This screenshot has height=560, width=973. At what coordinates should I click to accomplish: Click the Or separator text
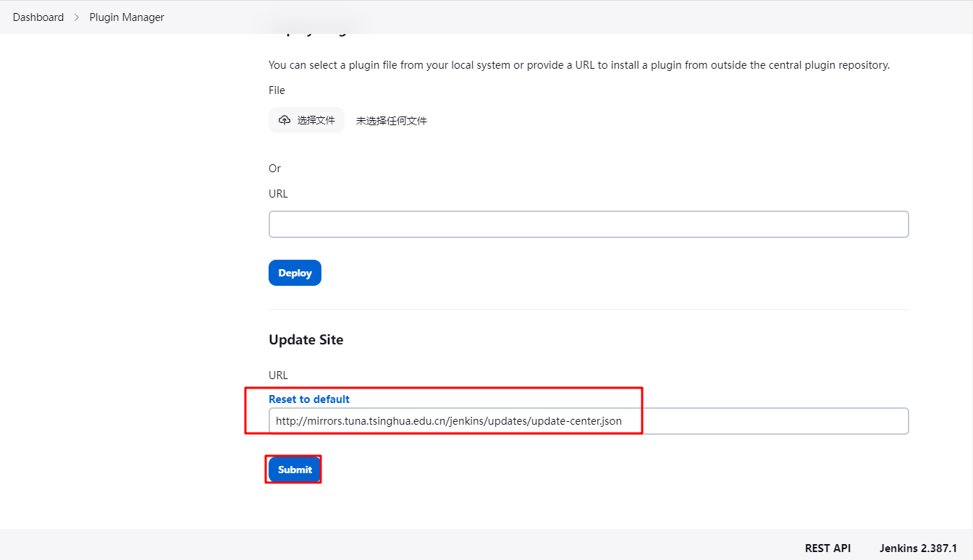274,169
